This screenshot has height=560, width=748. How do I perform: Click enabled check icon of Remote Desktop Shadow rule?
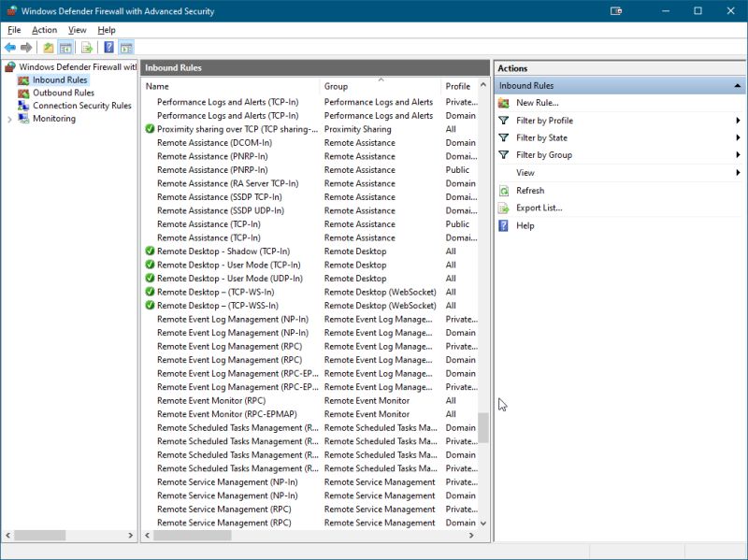pyautogui.click(x=150, y=251)
